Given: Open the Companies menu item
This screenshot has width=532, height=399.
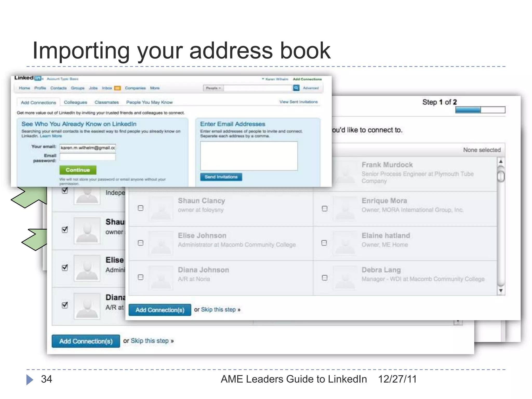Looking at the screenshot, I should tap(135, 88).
